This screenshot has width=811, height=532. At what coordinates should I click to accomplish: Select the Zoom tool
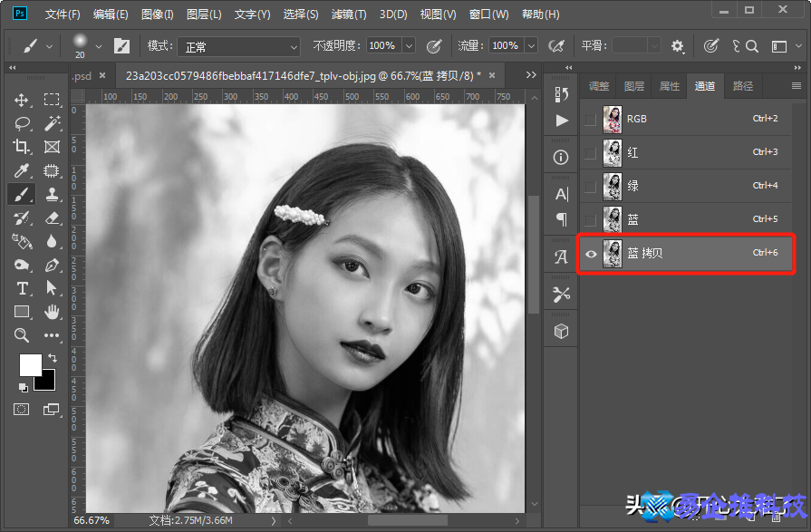tap(20, 335)
